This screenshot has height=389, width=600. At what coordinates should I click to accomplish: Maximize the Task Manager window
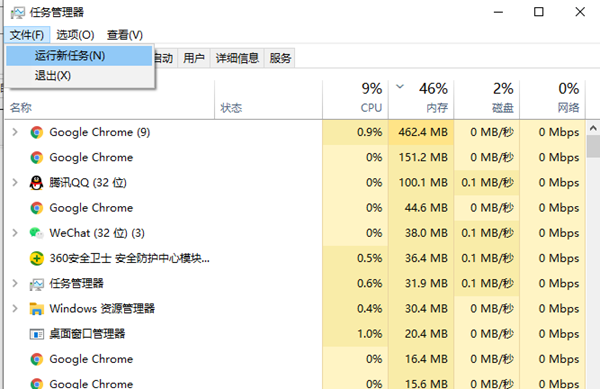point(538,12)
